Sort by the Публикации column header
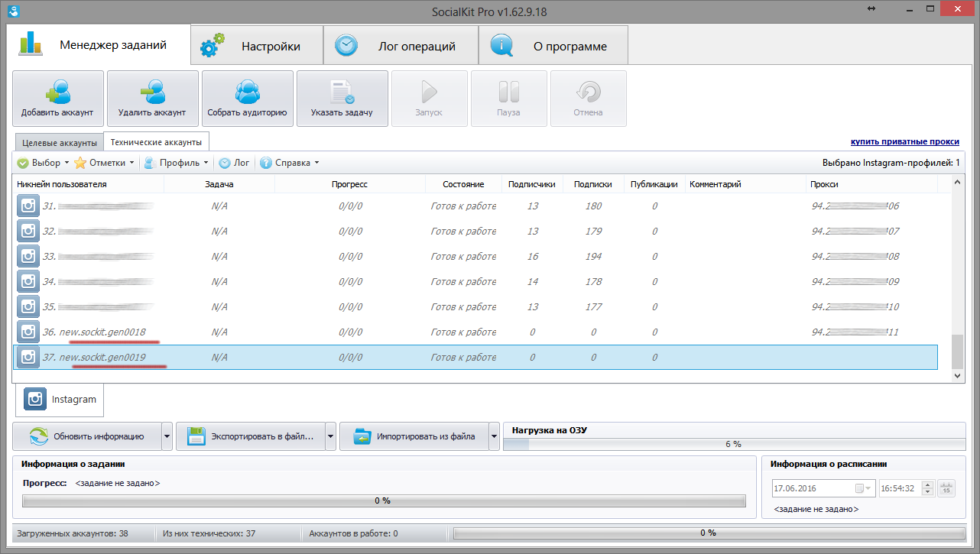 (x=654, y=184)
